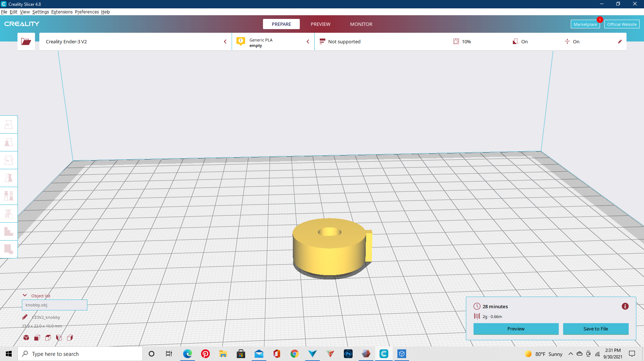Switch to the left side view cube
Screen dimensions: 644x361
59,338
